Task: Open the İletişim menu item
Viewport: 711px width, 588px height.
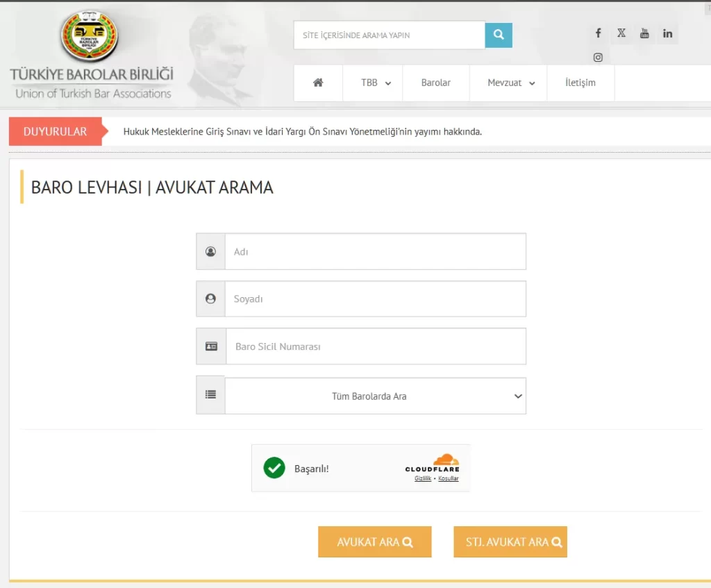Action: (580, 83)
